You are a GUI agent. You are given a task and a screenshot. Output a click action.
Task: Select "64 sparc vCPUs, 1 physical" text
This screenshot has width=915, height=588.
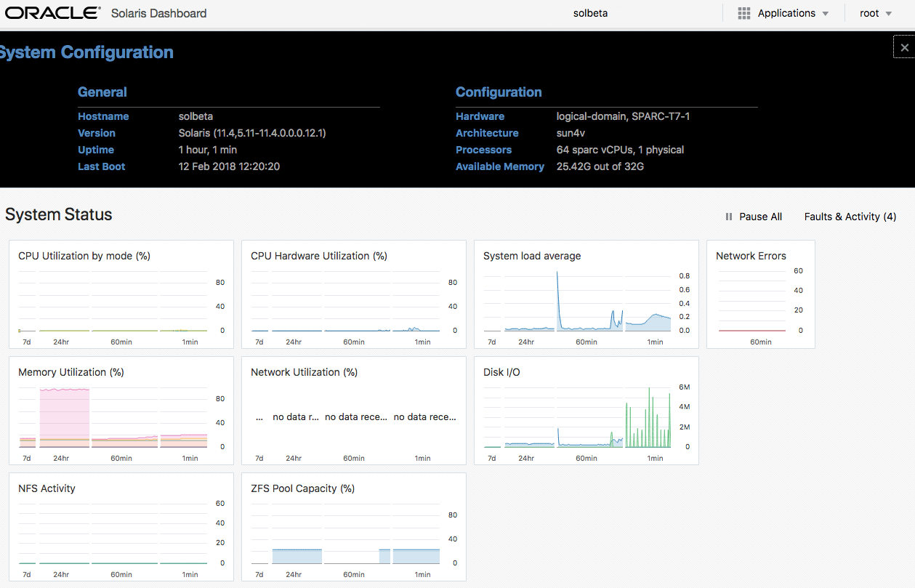620,150
